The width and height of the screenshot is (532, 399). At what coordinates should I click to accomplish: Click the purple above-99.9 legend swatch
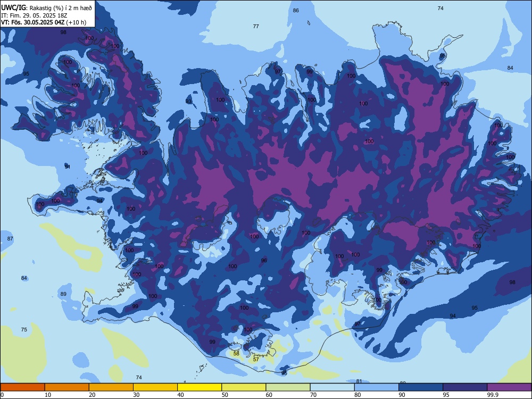[509, 387]
